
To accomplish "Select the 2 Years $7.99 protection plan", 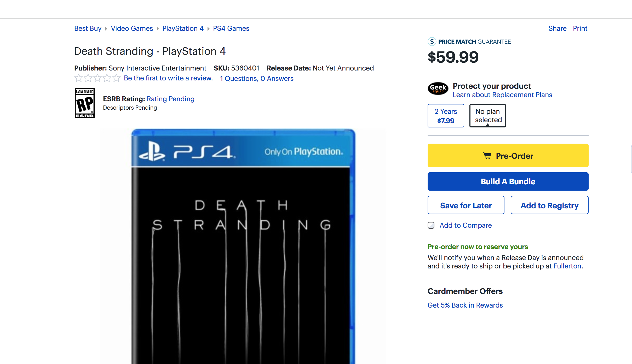I will point(446,116).
